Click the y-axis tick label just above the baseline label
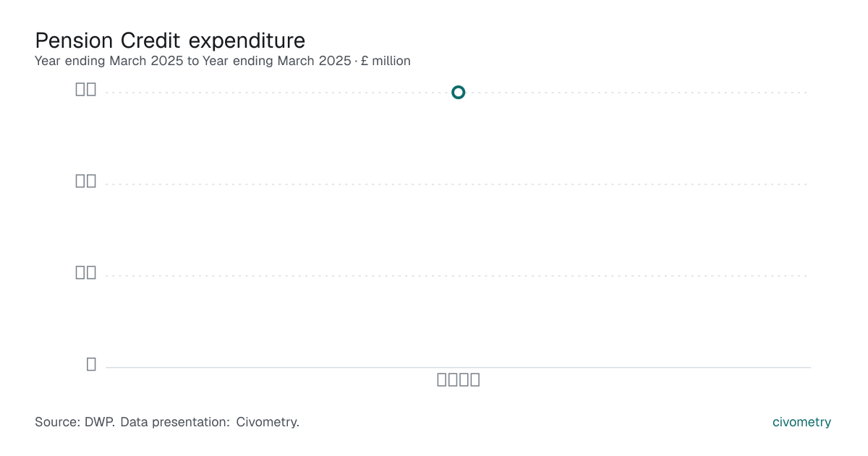 pos(86,272)
